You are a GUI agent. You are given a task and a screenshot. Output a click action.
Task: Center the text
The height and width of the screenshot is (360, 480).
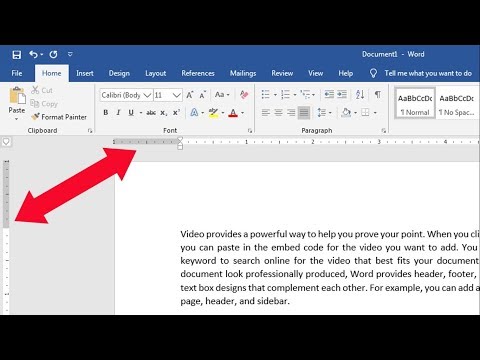tap(278, 113)
